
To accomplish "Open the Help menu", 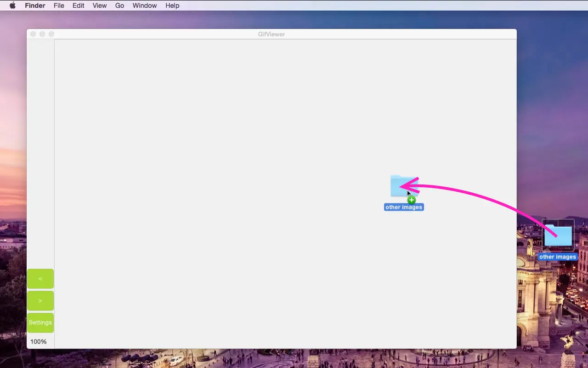I will click(x=172, y=5).
